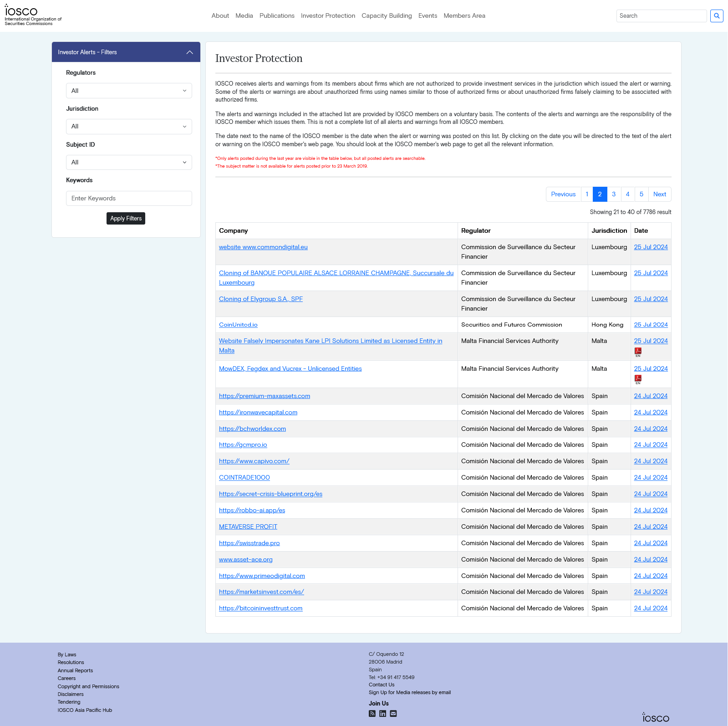Viewport: 728px width, 726px height.
Task: Focus the top Search text box
Action: tap(661, 16)
